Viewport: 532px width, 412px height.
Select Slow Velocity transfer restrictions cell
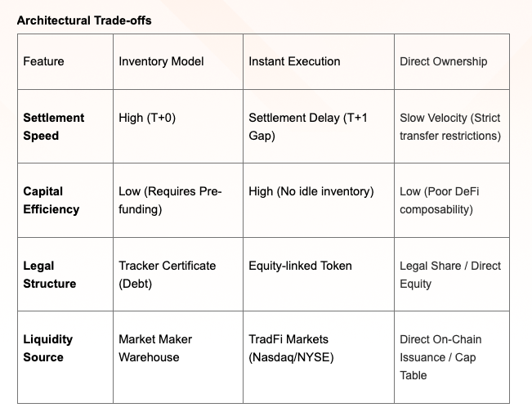point(452,127)
